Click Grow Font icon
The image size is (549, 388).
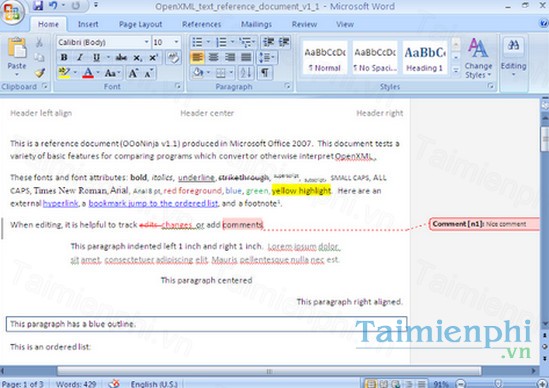[x=133, y=73]
